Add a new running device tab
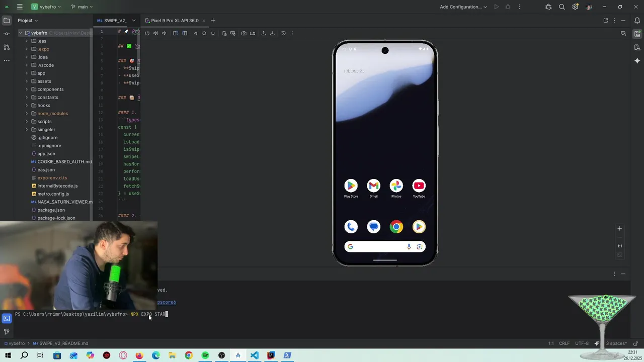The image size is (644, 362). click(x=213, y=21)
